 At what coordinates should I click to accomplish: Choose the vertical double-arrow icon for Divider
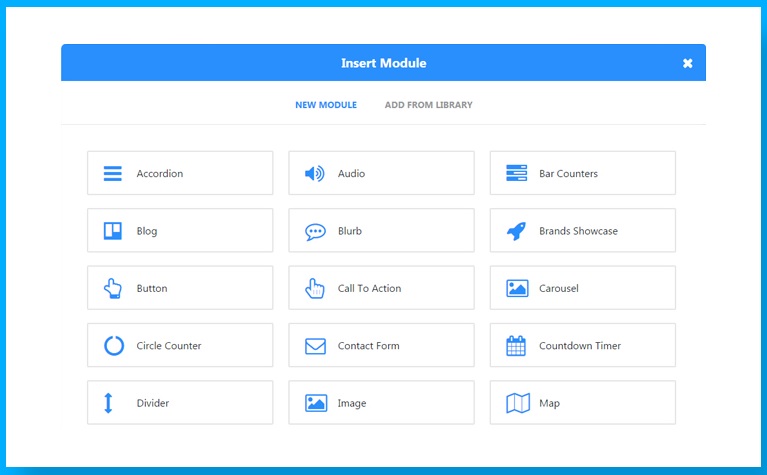click(108, 403)
